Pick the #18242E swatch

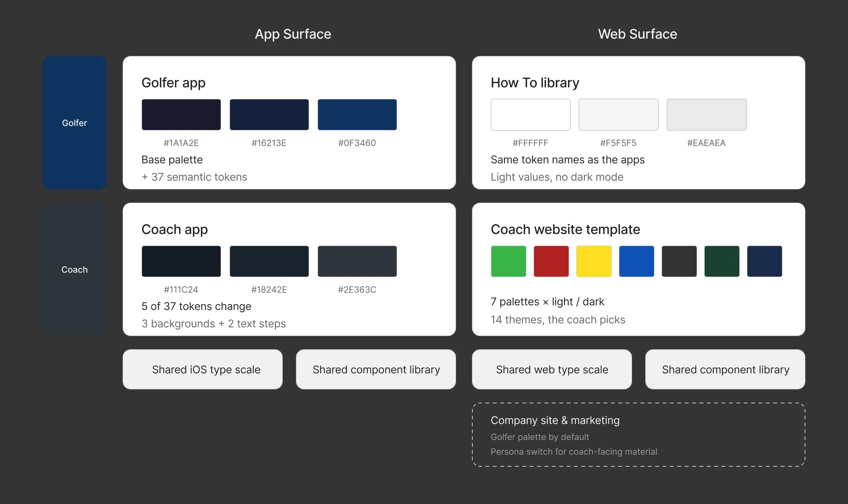(269, 261)
